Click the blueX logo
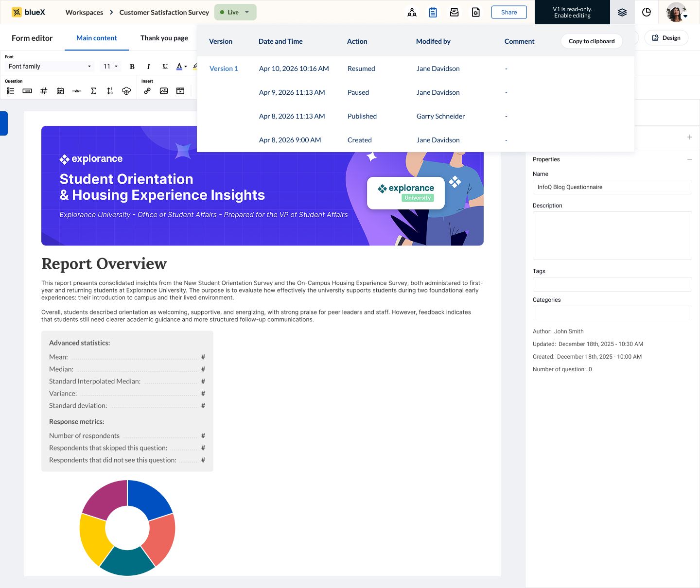The width and height of the screenshot is (700, 588). [29, 12]
